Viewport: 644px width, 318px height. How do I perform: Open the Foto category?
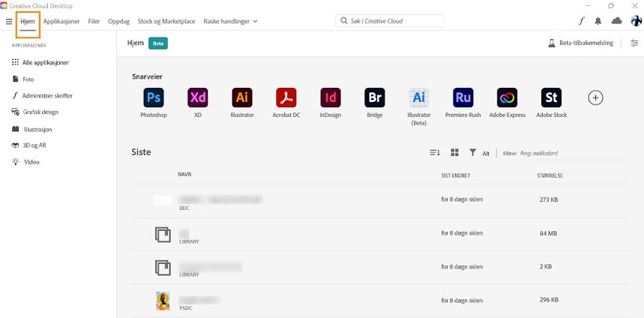point(23,79)
